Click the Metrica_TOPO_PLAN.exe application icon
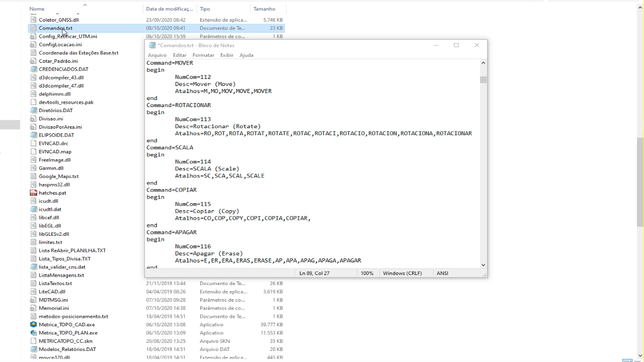The image size is (644, 362). [x=34, y=333]
